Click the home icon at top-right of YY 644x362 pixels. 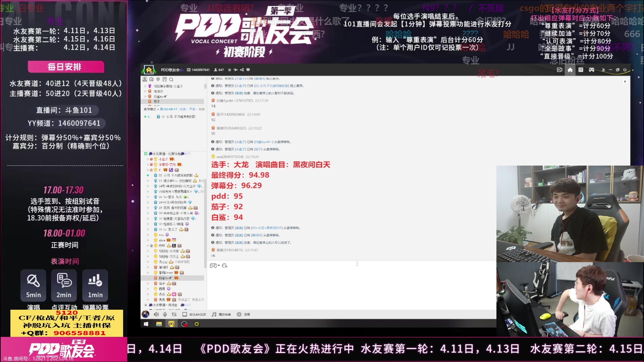pos(570,70)
